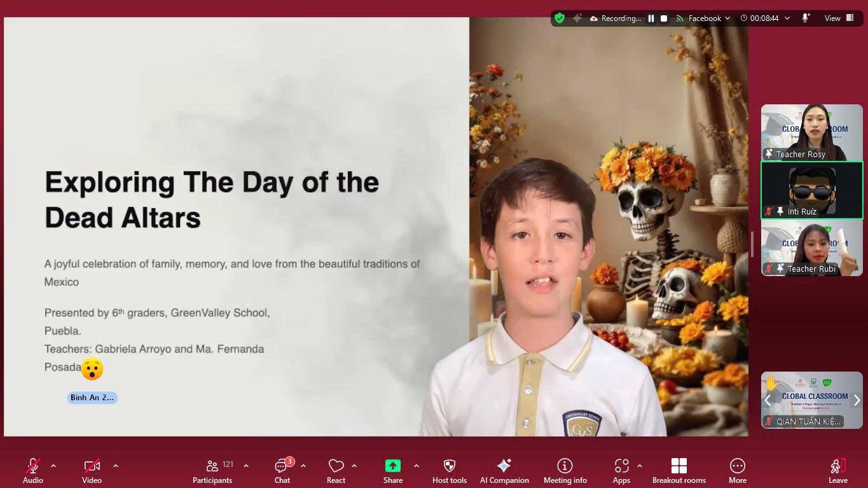This screenshot has height=488, width=868.
Task: Expand audio options arrow beside Audio
Action: click(53, 466)
